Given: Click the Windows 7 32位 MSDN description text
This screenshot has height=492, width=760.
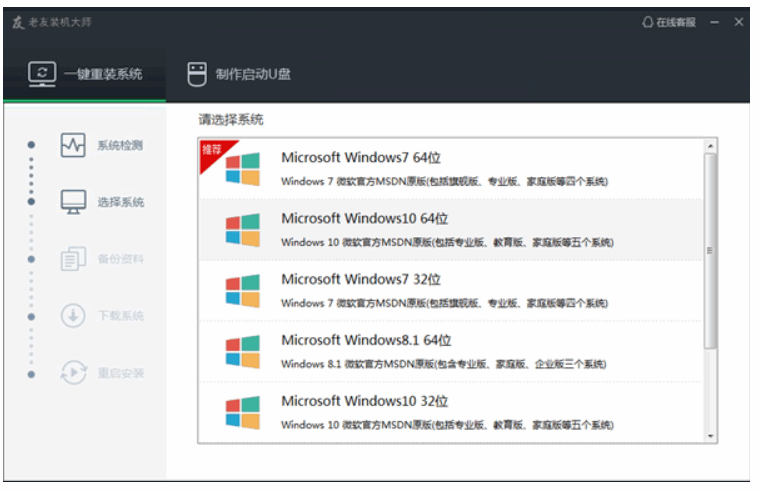Looking at the screenshot, I should pos(444,303).
